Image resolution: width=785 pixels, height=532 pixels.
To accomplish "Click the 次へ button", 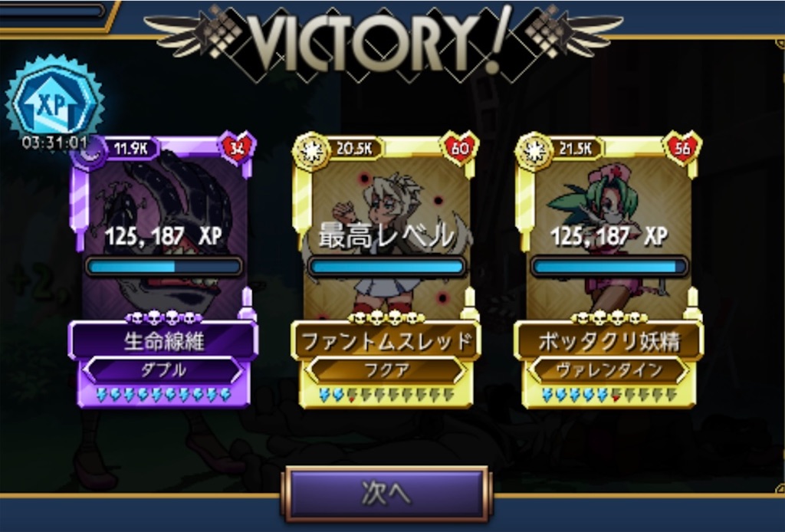I will point(386,494).
